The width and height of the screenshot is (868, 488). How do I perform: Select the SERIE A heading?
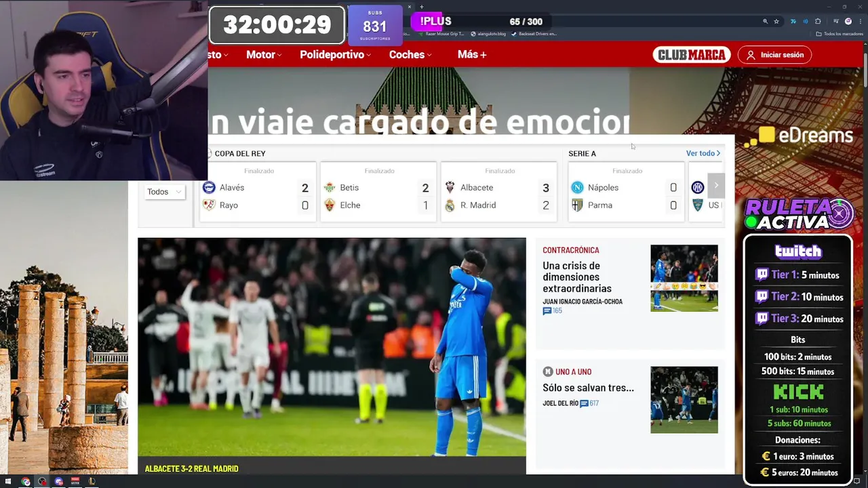coord(582,153)
